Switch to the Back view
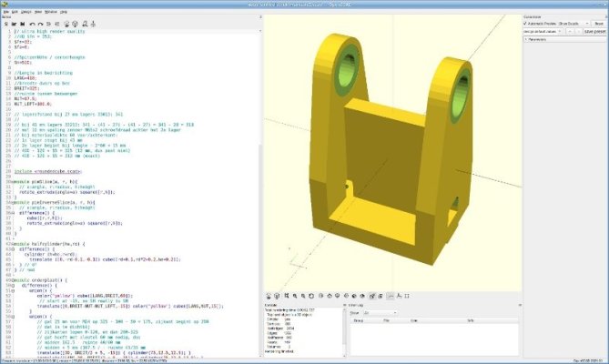 tap(362, 296)
